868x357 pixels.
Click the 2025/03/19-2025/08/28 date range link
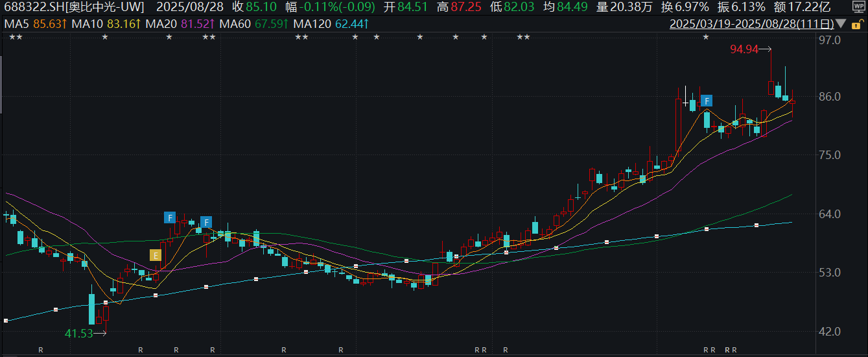[751, 25]
